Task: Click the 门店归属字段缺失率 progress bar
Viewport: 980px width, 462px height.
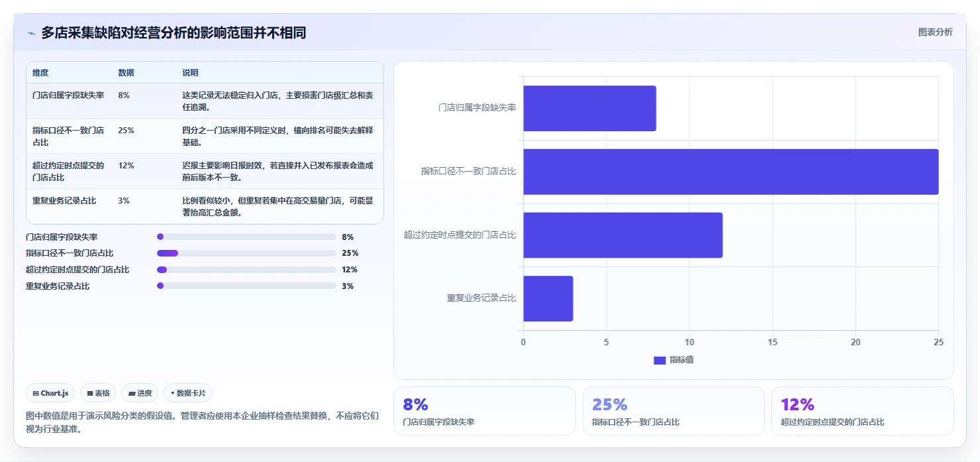Action: coord(246,237)
